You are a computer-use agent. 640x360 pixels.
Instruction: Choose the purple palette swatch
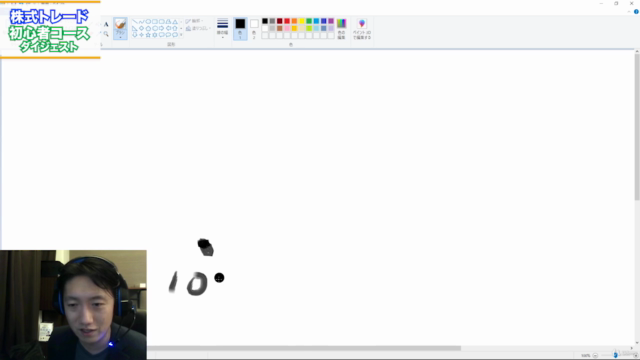click(331, 21)
